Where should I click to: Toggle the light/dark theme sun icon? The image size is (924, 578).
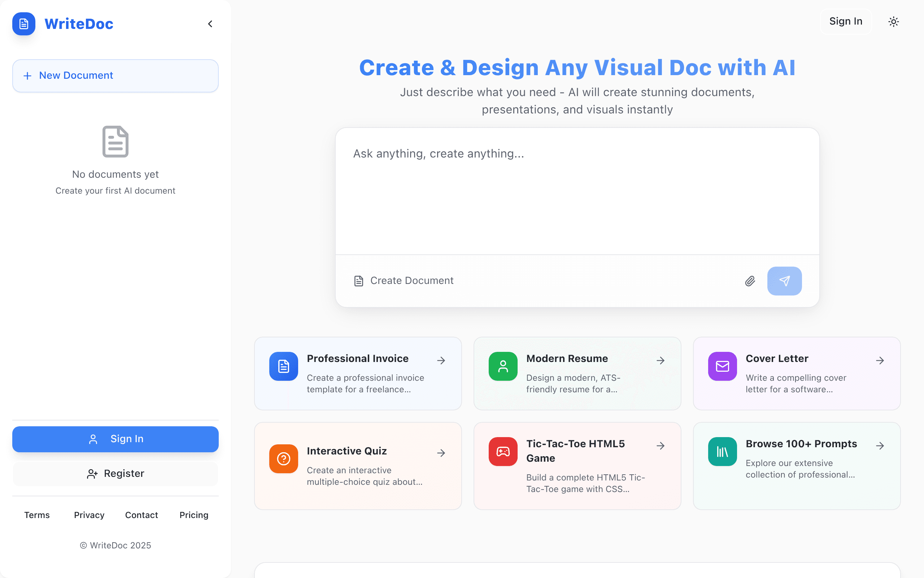[x=893, y=21]
